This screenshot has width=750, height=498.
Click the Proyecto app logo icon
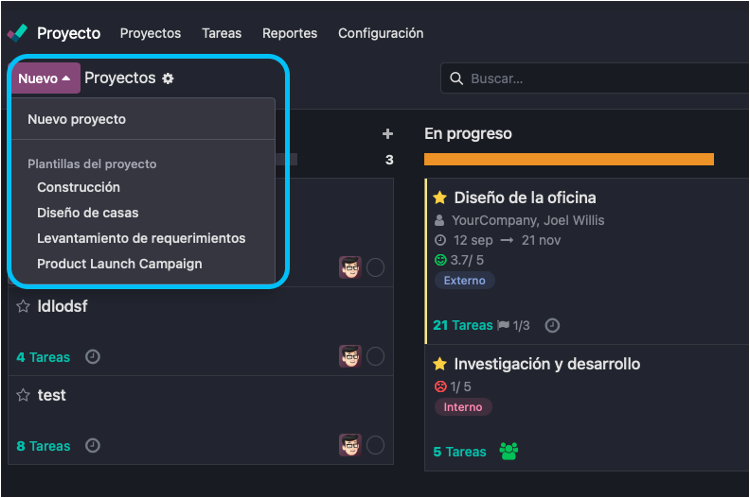coord(18,33)
